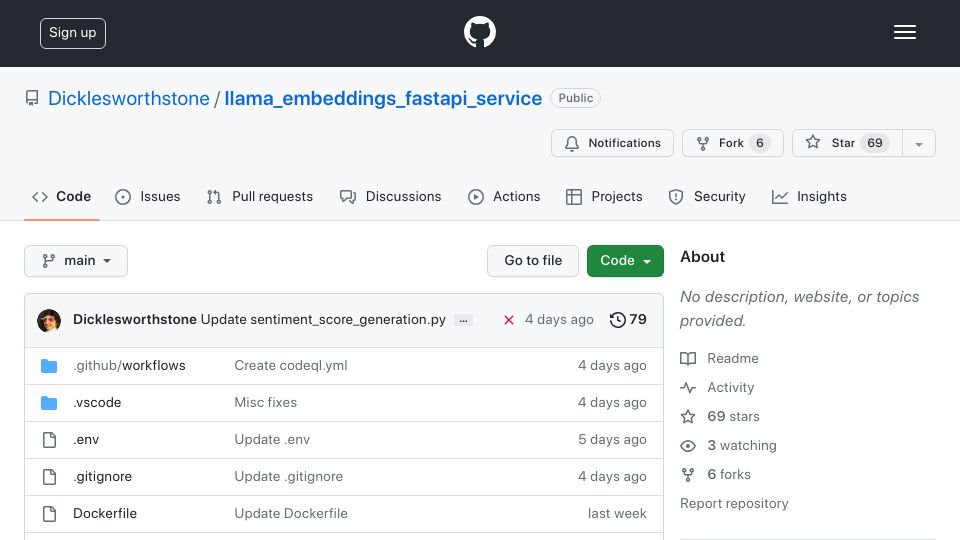This screenshot has height=540, width=960.
Task: Open the Create codeql.yml commit
Action: pyautogui.click(x=291, y=366)
